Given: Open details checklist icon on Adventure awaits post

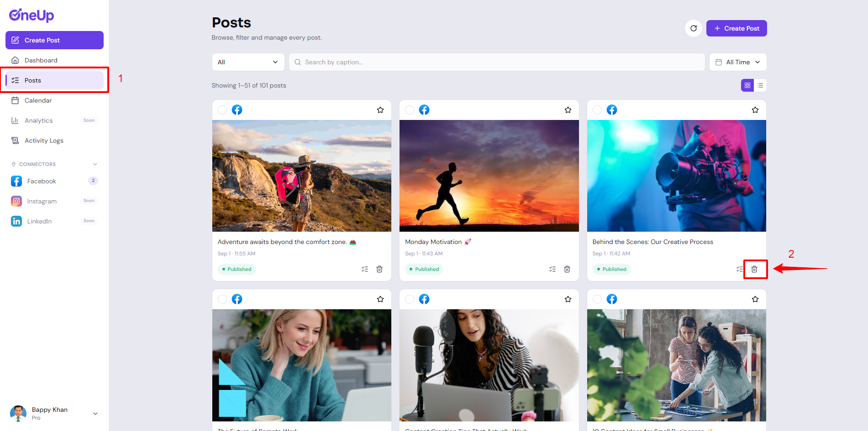Looking at the screenshot, I should 365,269.
